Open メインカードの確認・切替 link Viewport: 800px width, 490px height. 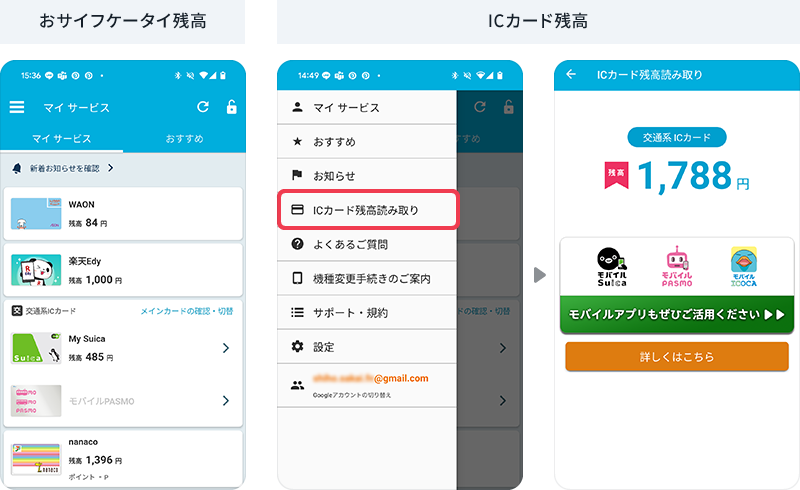187,311
